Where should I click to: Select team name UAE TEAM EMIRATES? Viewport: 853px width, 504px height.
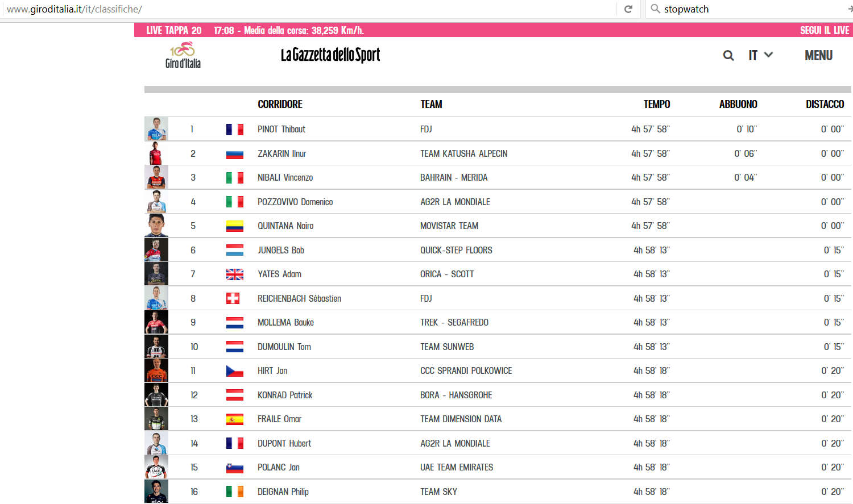[x=457, y=468]
